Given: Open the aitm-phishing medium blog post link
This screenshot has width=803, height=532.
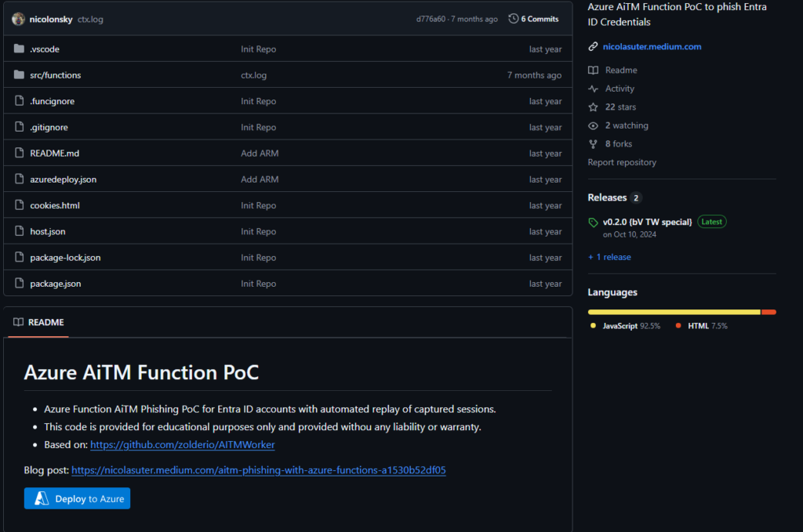Looking at the screenshot, I should 259,470.
